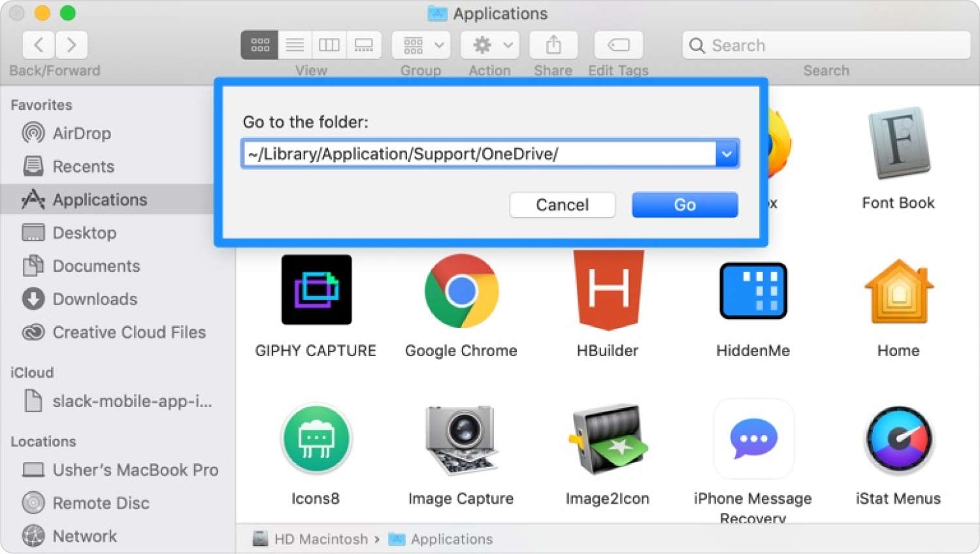980x554 pixels.
Task: Select the Google Chrome app icon
Action: 461,291
